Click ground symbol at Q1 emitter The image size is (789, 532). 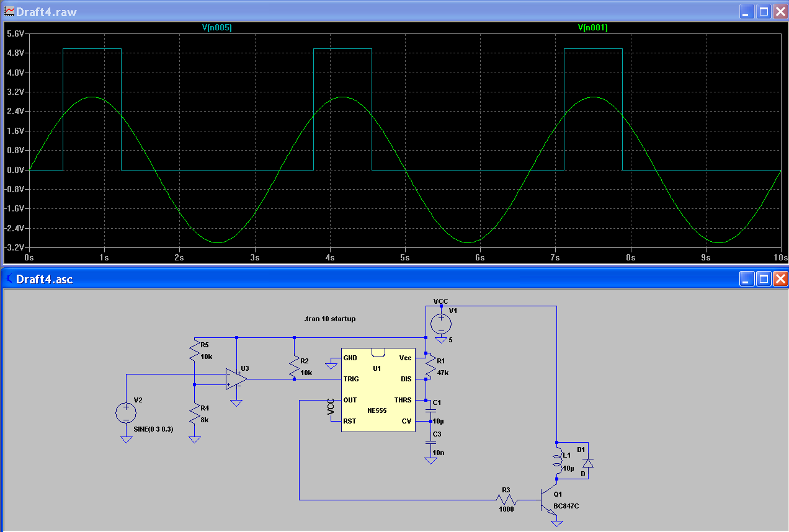tap(556, 523)
